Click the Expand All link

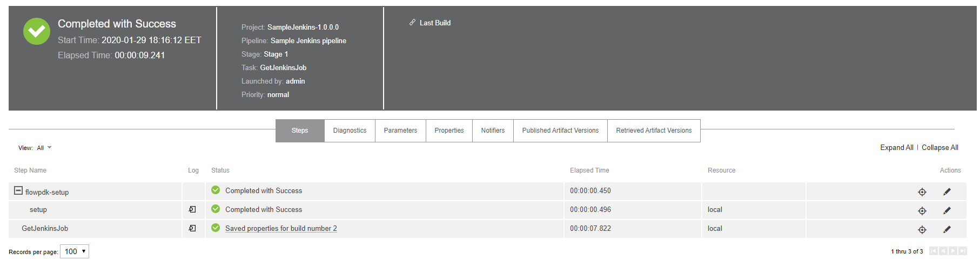point(897,147)
